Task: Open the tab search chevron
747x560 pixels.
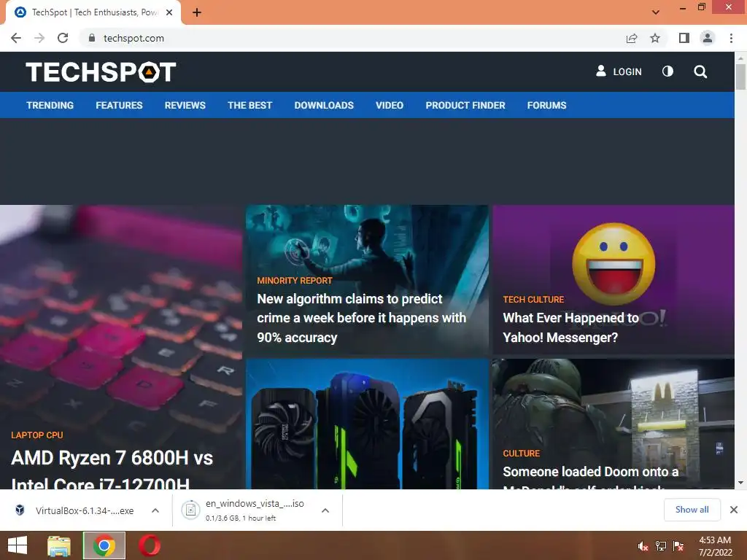Action: tap(656, 12)
